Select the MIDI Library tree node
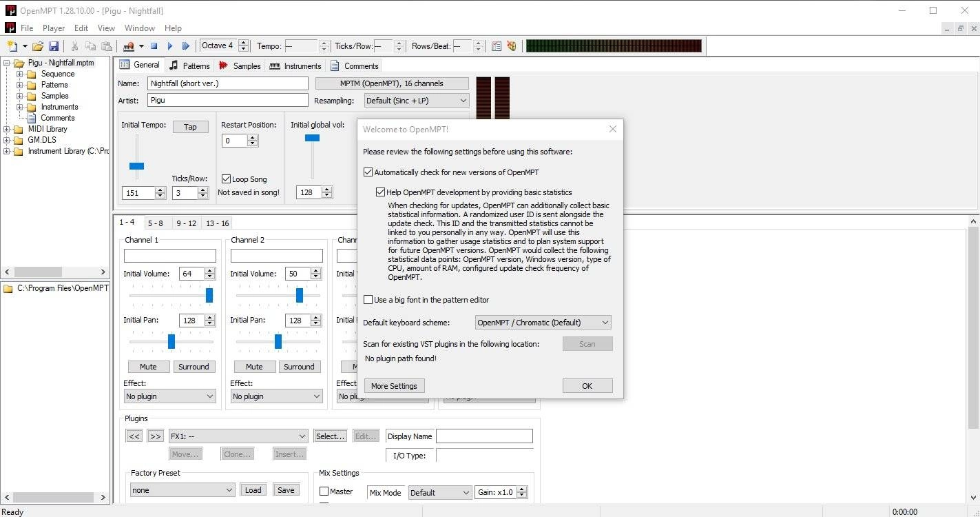 (x=48, y=129)
